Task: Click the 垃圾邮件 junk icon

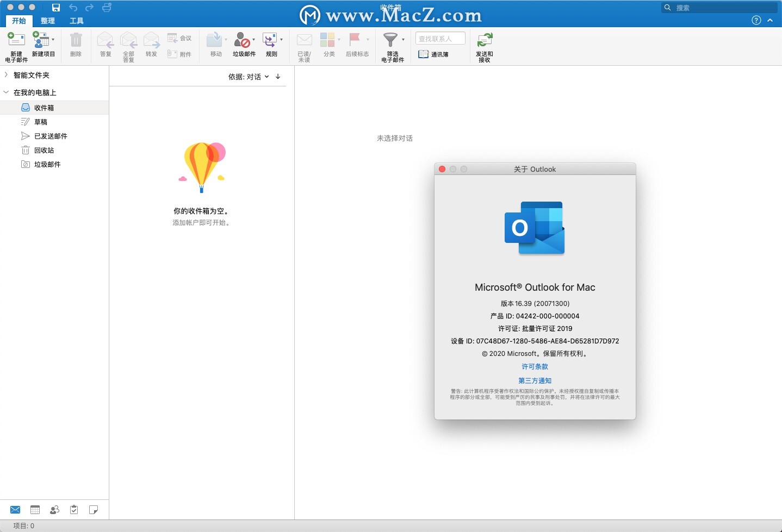Action: 242,40
